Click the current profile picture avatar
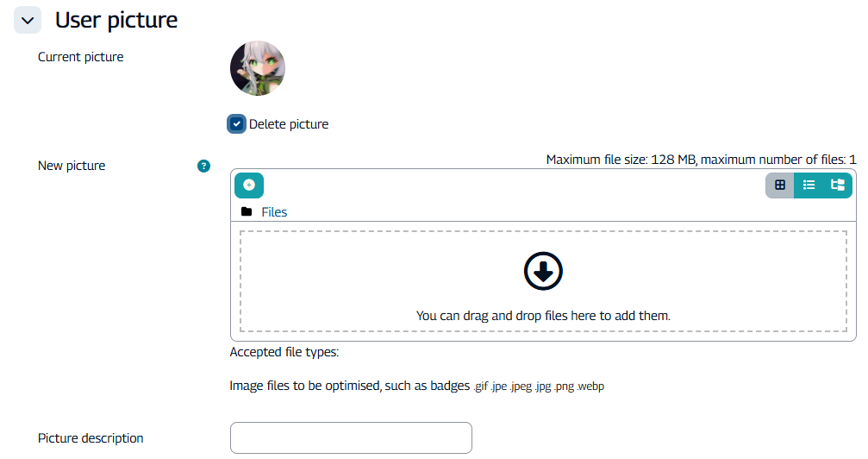868x459 pixels. (258, 68)
